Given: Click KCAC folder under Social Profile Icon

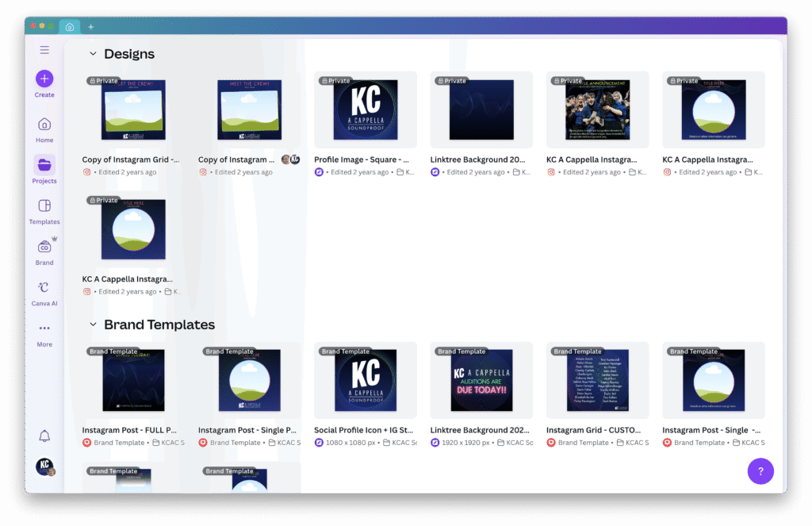Looking at the screenshot, I should [x=400, y=443].
